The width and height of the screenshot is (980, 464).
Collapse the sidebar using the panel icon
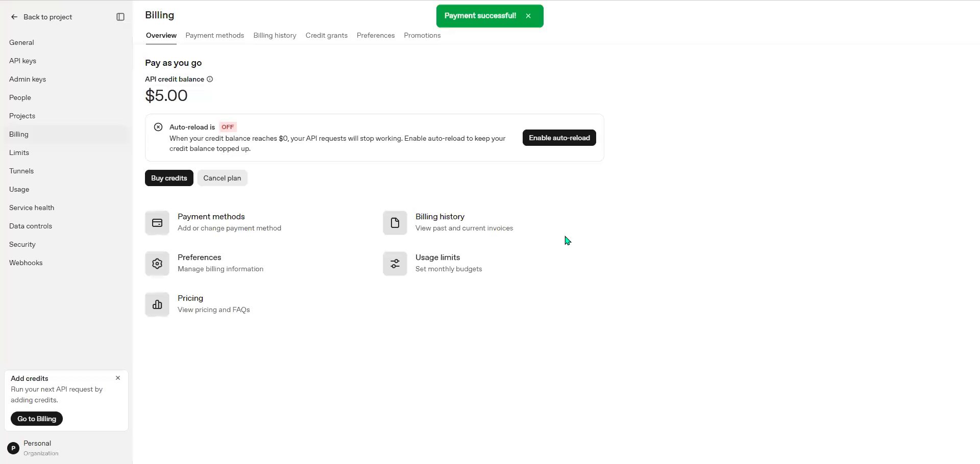(x=120, y=17)
